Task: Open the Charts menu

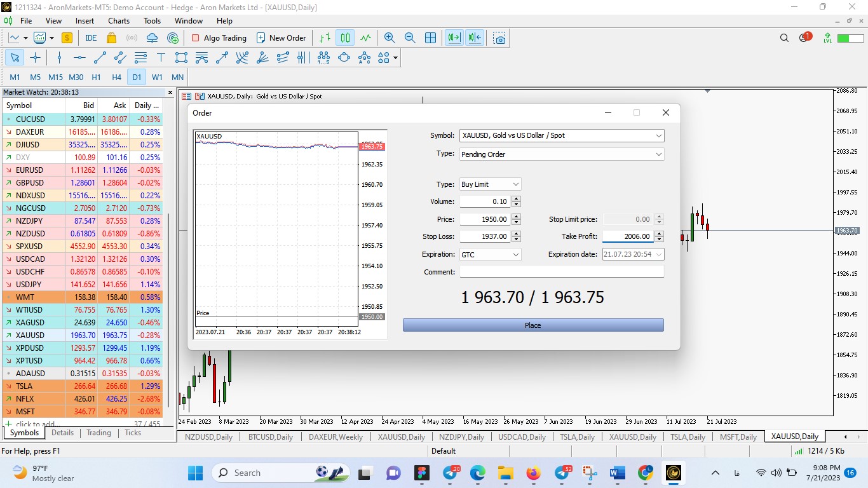Action: click(119, 21)
